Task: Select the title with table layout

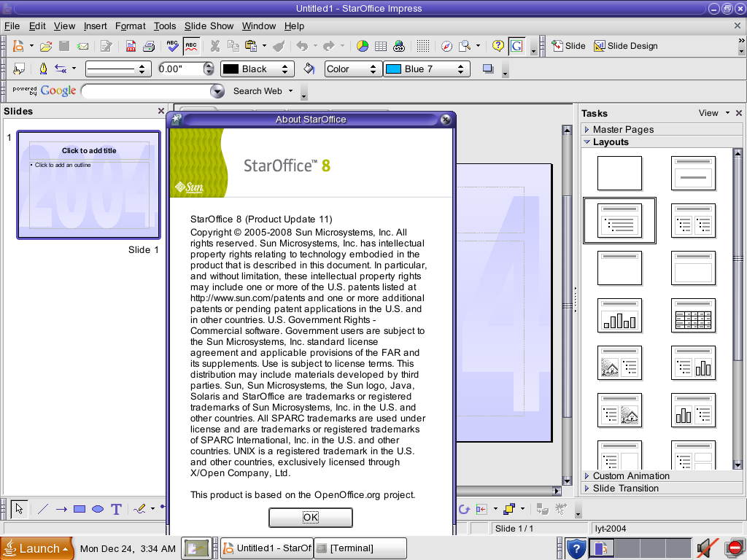Action: click(693, 315)
